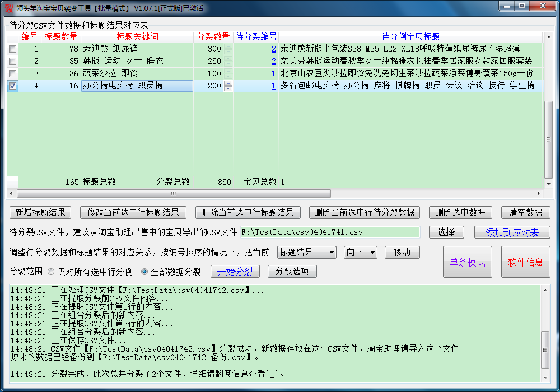The image size is (560, 392).
Task: Click spinner arrows for row 4 分裂数量
Action: [228, 86]
